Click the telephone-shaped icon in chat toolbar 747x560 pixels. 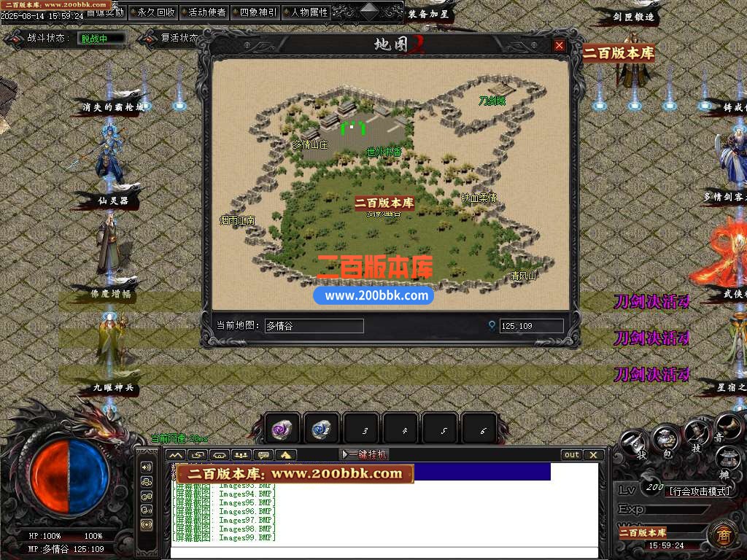[220, 455]
